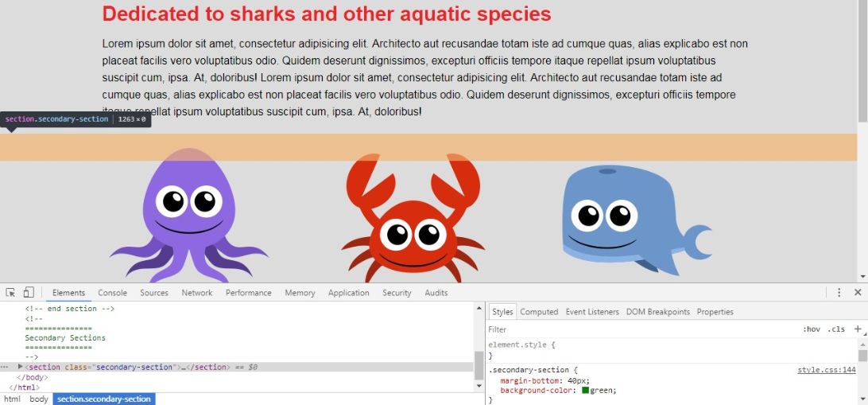Expand the secondary-section element tree node
This screenshot has height=405, width=868.
coord(20,367)
